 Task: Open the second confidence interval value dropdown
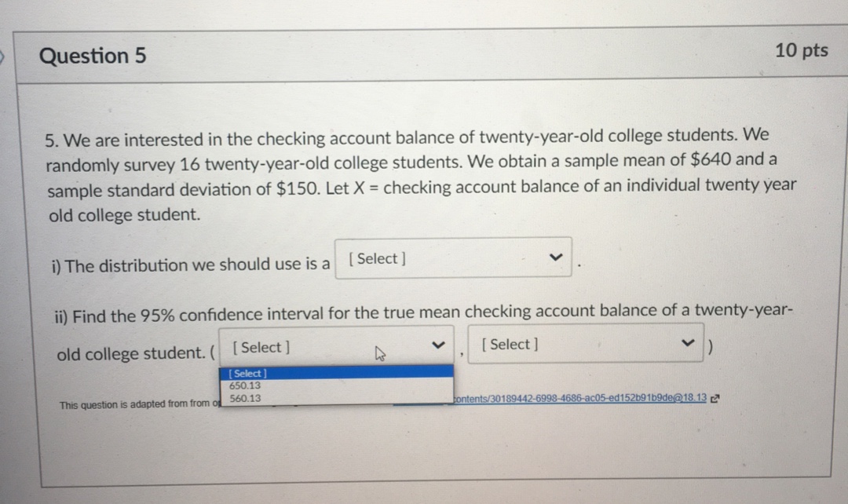coord(586,343)
